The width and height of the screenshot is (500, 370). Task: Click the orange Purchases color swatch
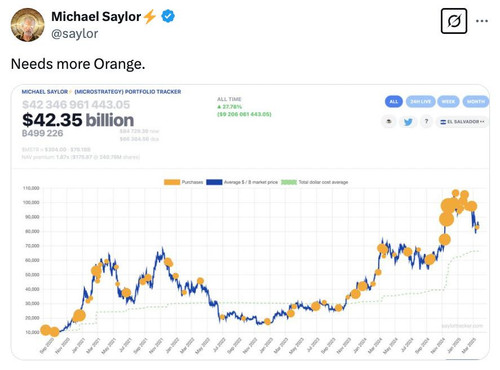172,182
